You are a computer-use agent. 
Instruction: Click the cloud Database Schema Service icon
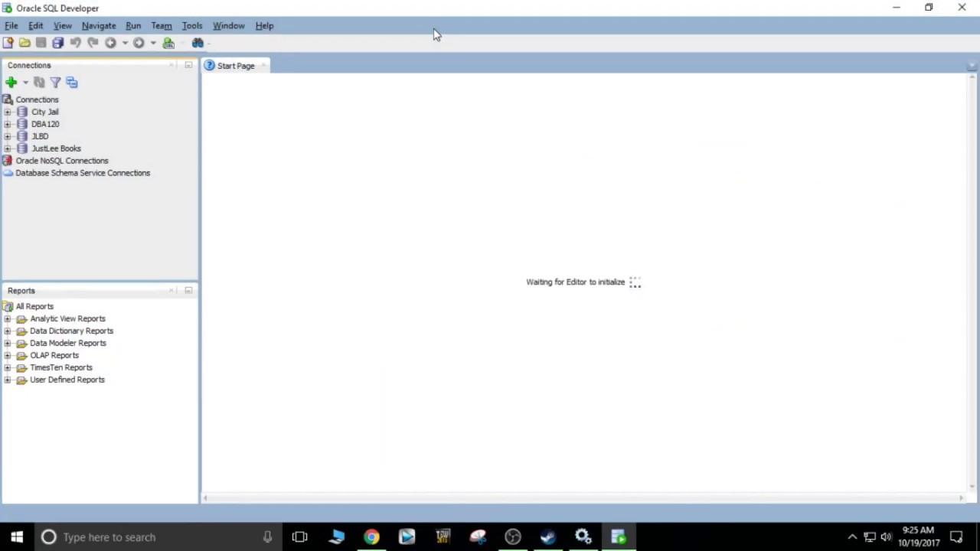point(8,173)
